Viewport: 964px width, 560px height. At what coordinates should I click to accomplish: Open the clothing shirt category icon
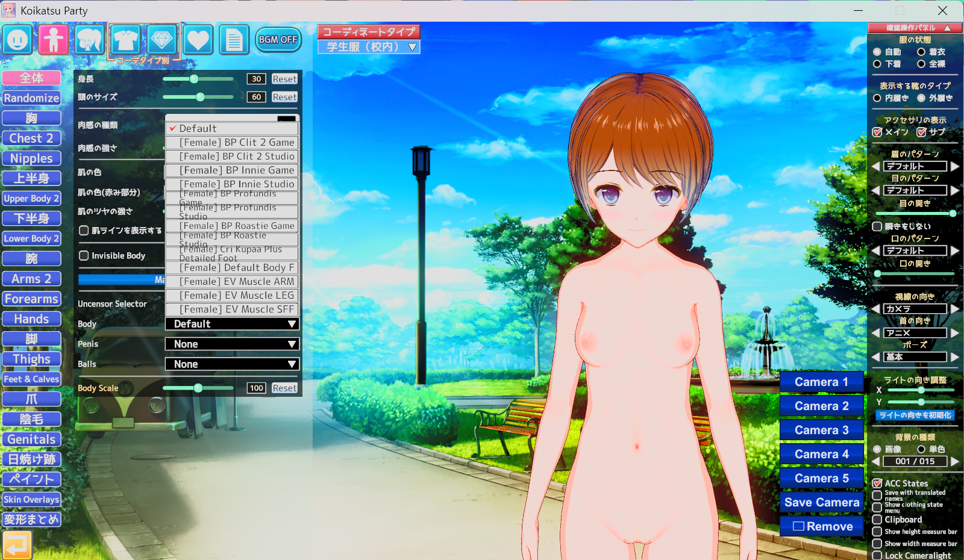click(x=126, y=40)
